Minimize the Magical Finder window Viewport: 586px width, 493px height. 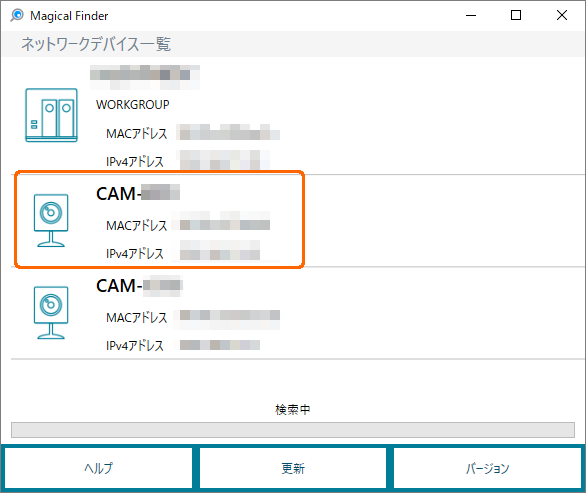tap(471, 15)
